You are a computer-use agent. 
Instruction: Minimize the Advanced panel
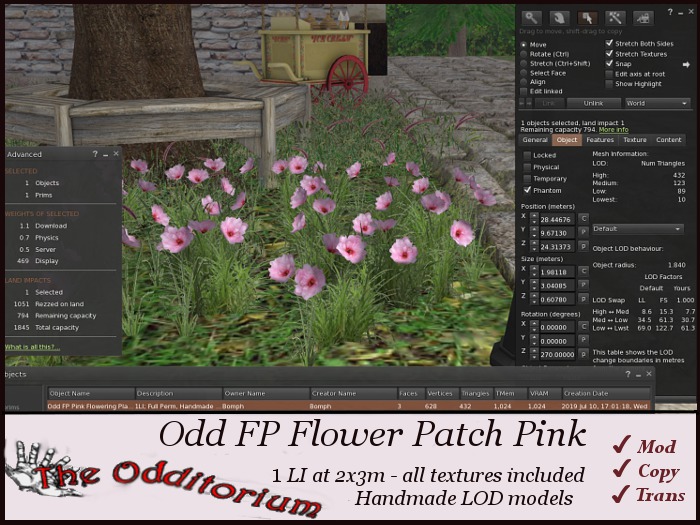click(106, 154)
